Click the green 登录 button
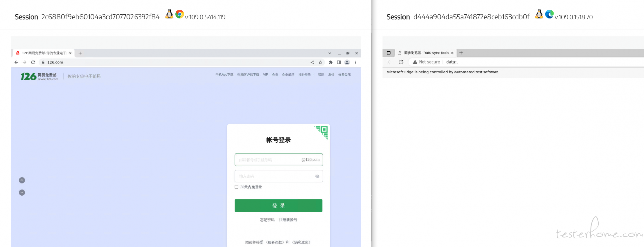Viewport: 644px width, 247px height. (279, 206)
